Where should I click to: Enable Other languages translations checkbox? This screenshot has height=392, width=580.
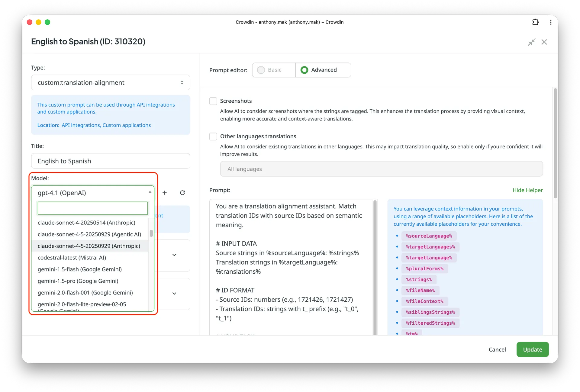click(213, 136)
